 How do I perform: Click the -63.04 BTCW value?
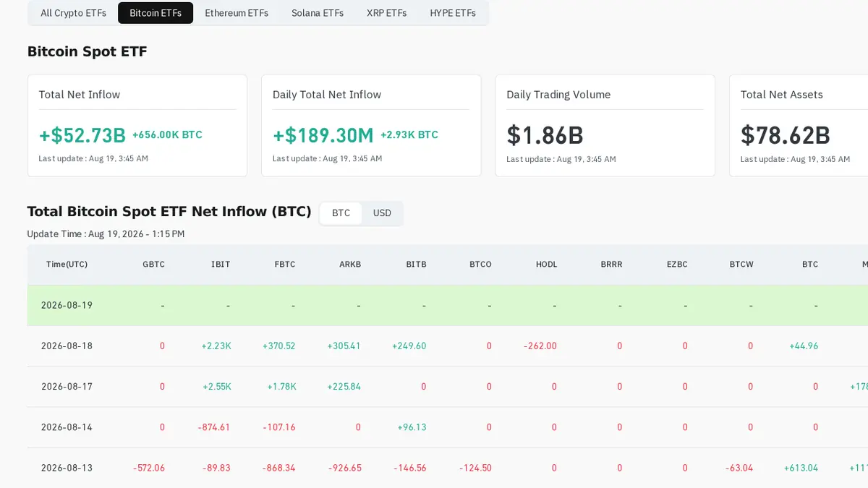tap(739, 468)
